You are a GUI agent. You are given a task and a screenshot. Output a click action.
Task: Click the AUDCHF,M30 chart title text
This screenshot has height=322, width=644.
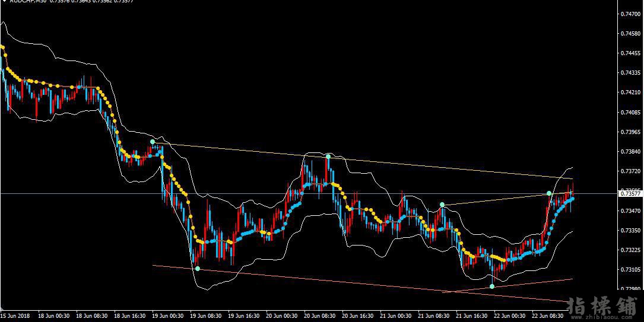(x=28, y=1)
